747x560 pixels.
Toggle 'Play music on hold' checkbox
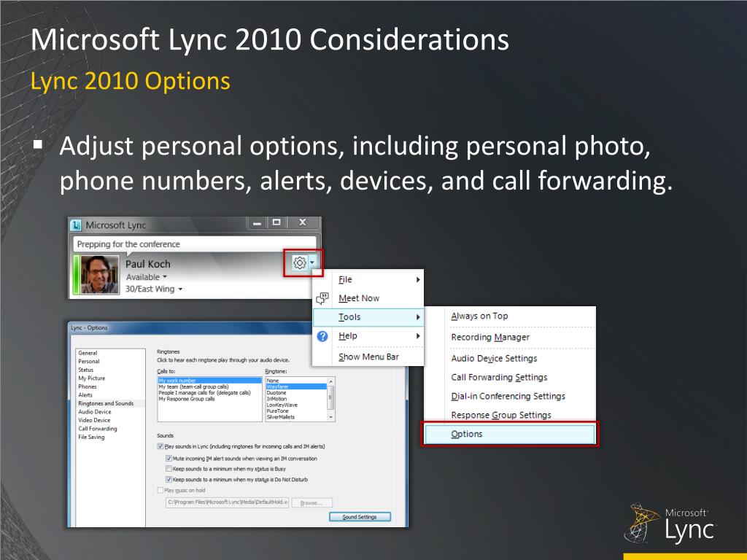click(160, 490)
